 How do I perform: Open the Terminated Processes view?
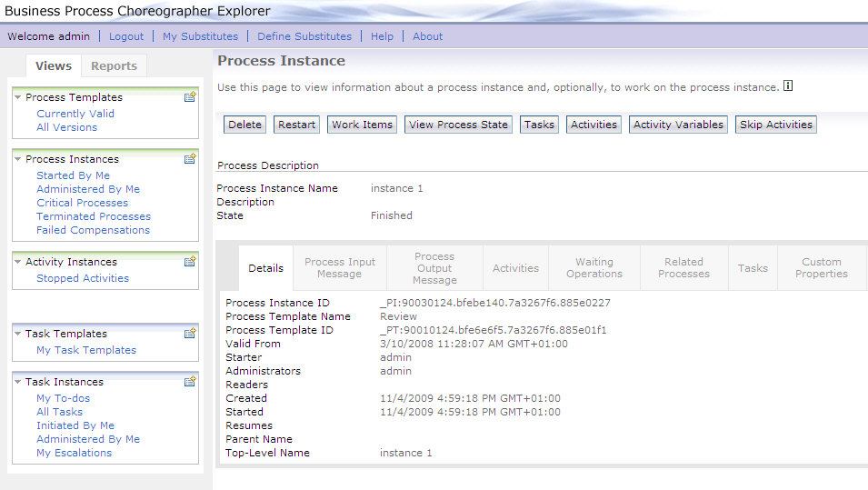coord(94,216)
